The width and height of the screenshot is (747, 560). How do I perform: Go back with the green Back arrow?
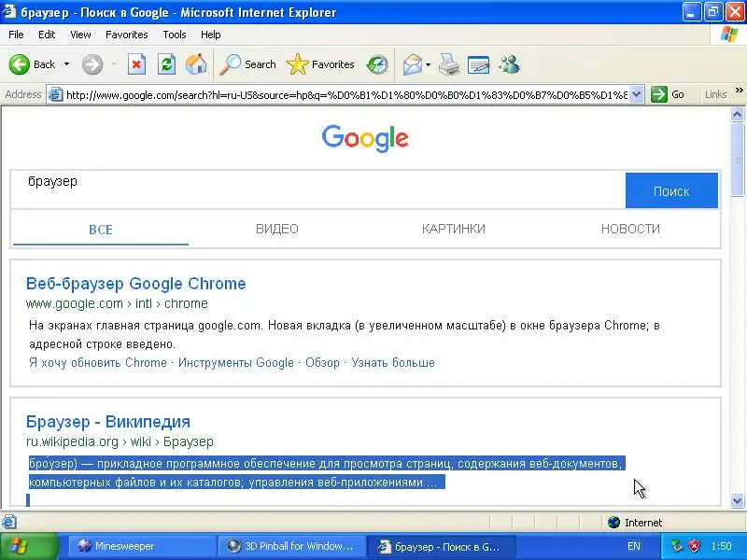pyautogui.click(x=33, y=64)
